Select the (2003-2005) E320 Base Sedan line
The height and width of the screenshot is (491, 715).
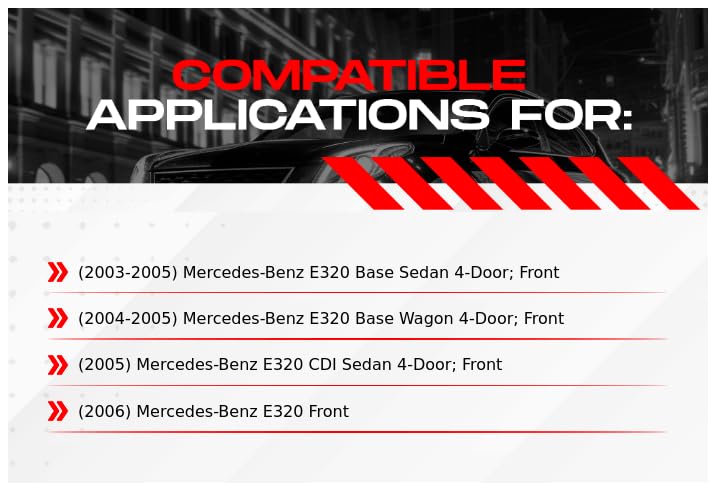(x=318, y=272)
